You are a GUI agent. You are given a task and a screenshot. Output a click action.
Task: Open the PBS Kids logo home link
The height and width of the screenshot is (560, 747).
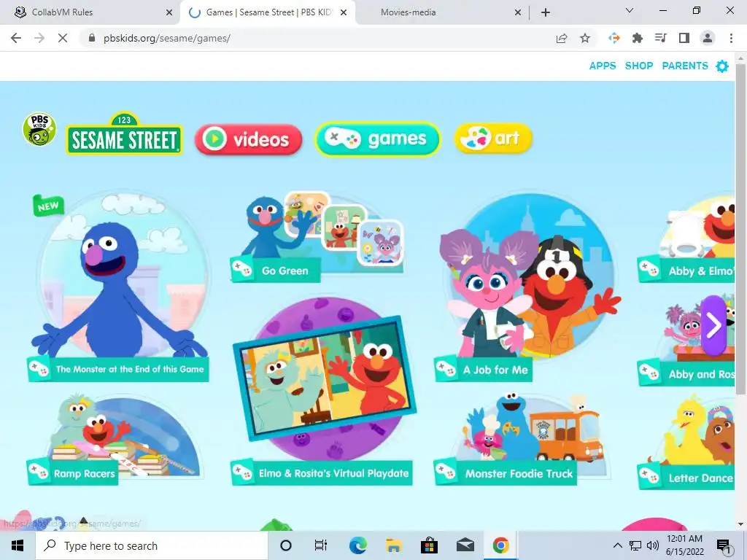pos(39,129)
